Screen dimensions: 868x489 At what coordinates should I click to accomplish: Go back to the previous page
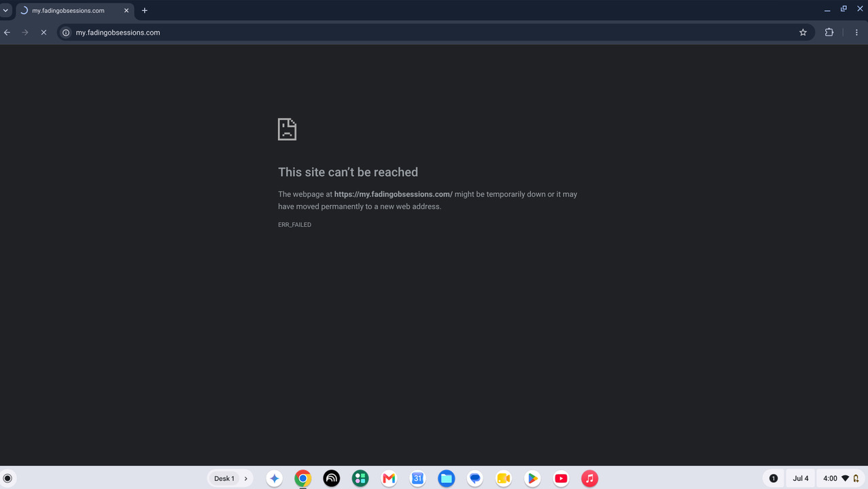click(7, 33)
